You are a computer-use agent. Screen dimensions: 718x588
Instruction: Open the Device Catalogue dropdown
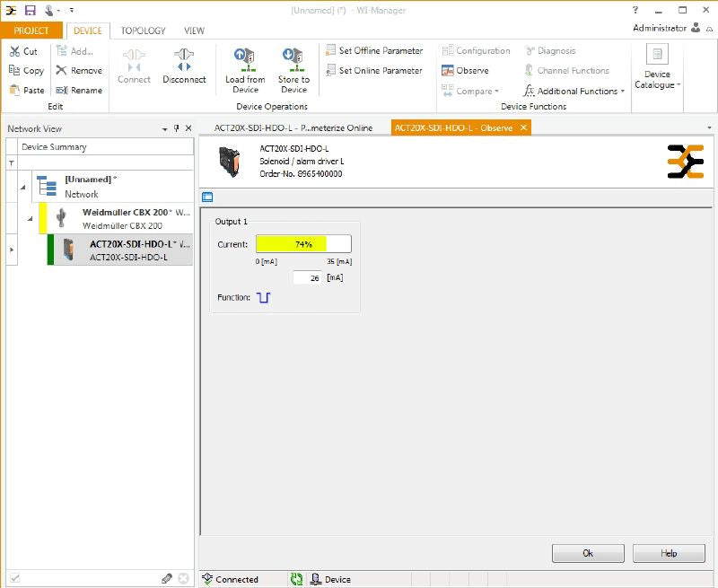click(x=658, y=68)
